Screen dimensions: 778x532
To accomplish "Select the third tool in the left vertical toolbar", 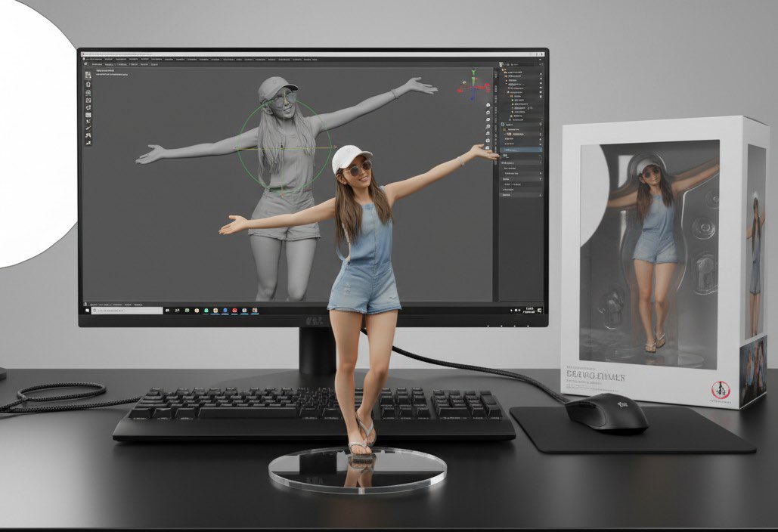I will pyautogui.click(x=88, y=93).
